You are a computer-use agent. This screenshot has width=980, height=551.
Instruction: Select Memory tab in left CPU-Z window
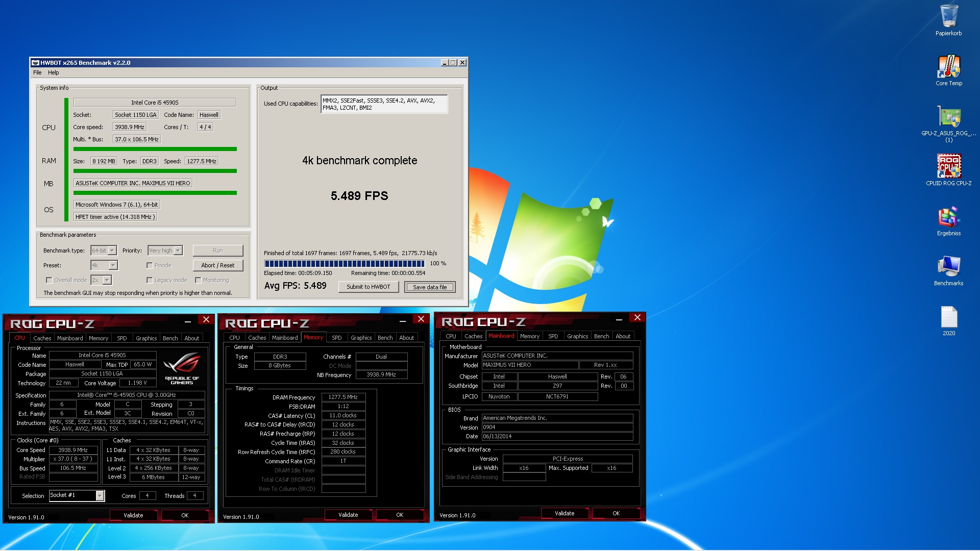(99, 338)
